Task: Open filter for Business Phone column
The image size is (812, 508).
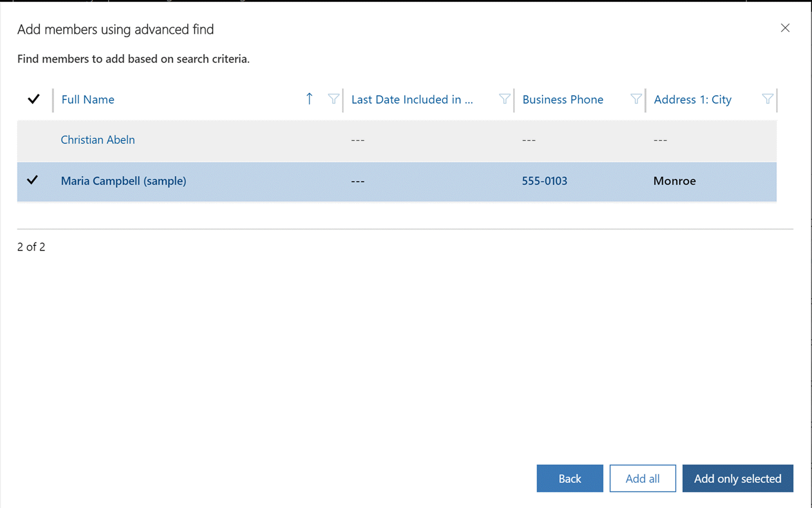Action: 635,99
